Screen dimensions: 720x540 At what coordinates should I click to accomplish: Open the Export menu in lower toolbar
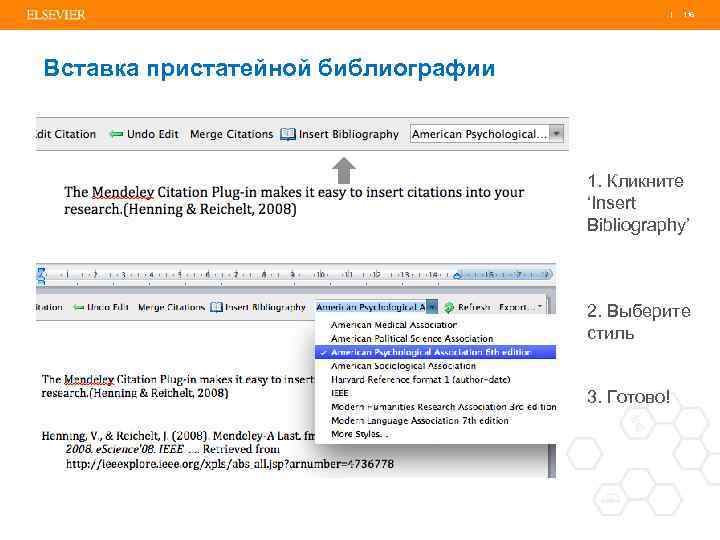click(x=521, y=307)
